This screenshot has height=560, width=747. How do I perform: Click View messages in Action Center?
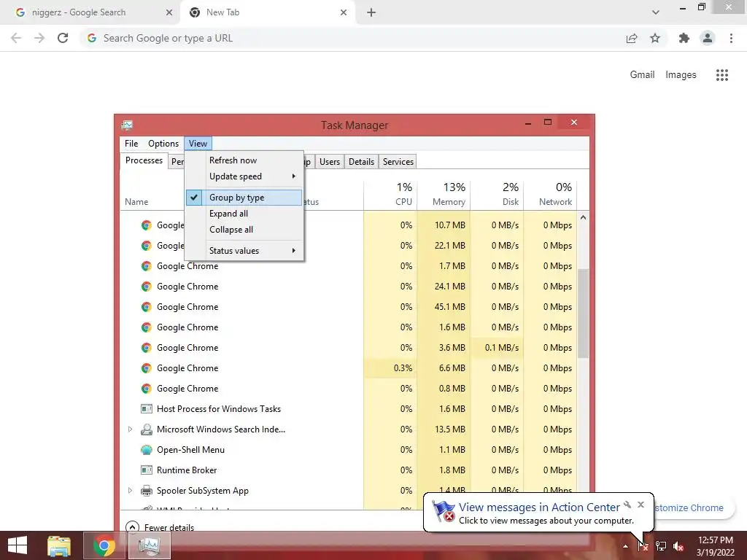[539, 507]
